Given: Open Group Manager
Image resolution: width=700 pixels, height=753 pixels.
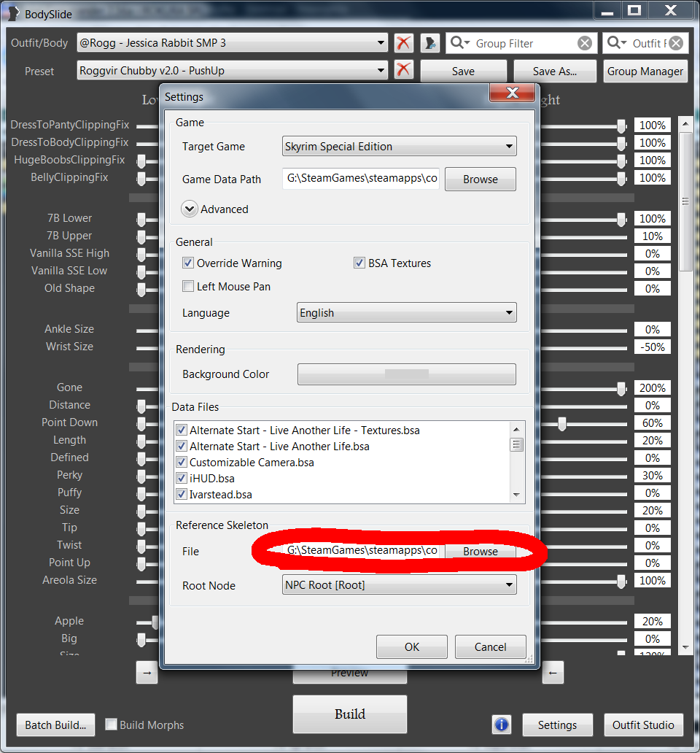Looking at the screenshot, I should 645,71.
